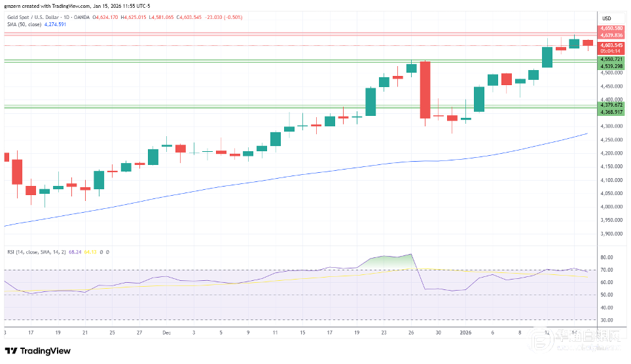Select the 4,379.672 green price label
This screenshot has width=631, height=364.
coord(612,105)
